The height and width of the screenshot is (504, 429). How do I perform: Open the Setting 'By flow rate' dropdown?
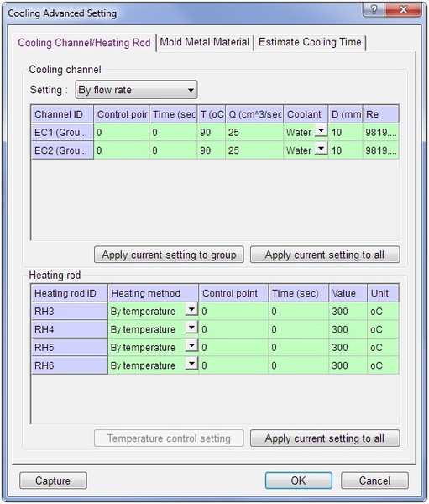point(136,90)
